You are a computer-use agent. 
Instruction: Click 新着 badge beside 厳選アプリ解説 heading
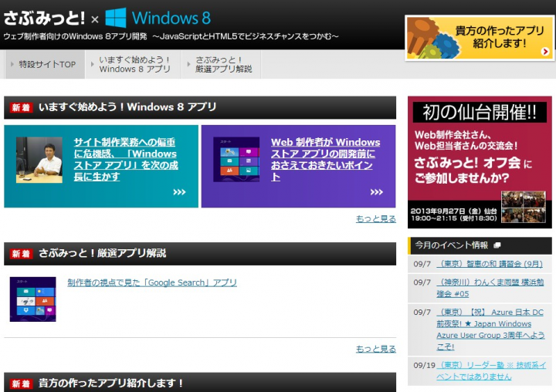point(22,254)
